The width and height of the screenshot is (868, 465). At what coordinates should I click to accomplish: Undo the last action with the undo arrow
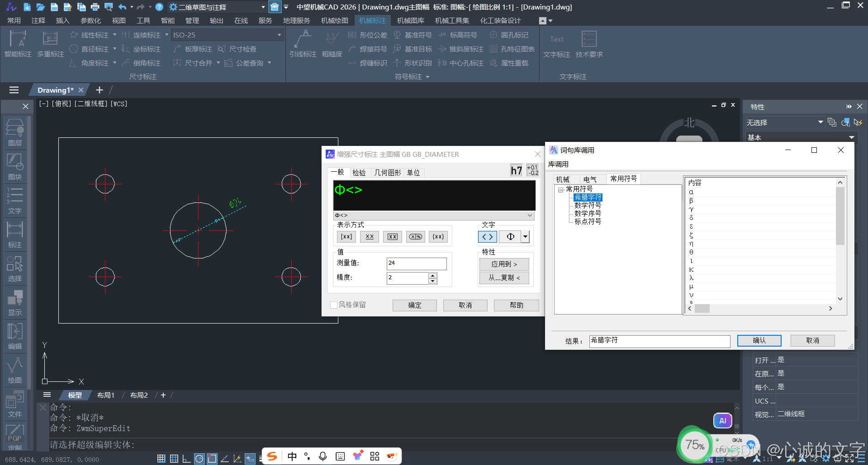tap(123, 7)
